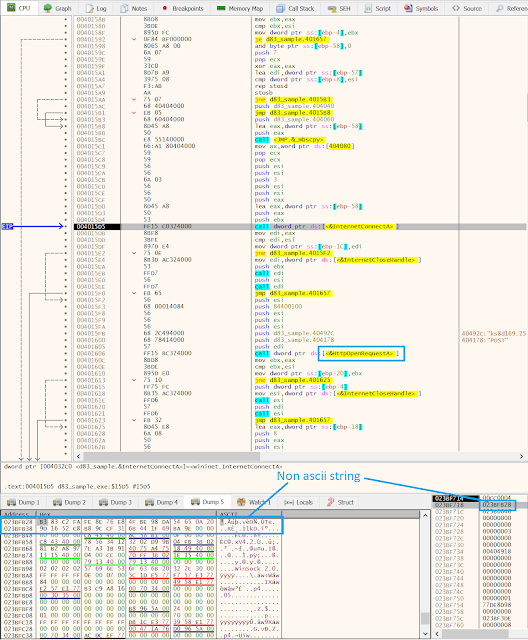Select the InternetConnectA call instruction line
This screenshot has height=640, width=528.
(301, 227)
